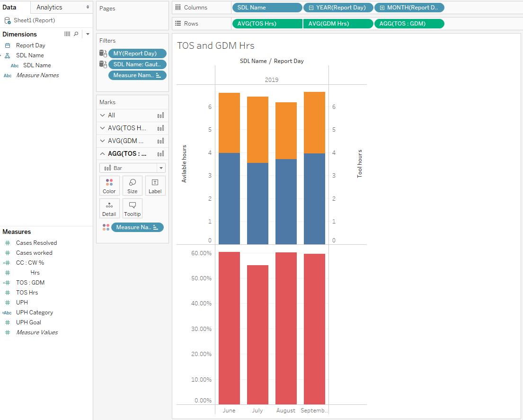Image resolution: width=523 pixels, height=420 pixels.
Task: Click the Rows shelf icon
Action: [178, 23]
